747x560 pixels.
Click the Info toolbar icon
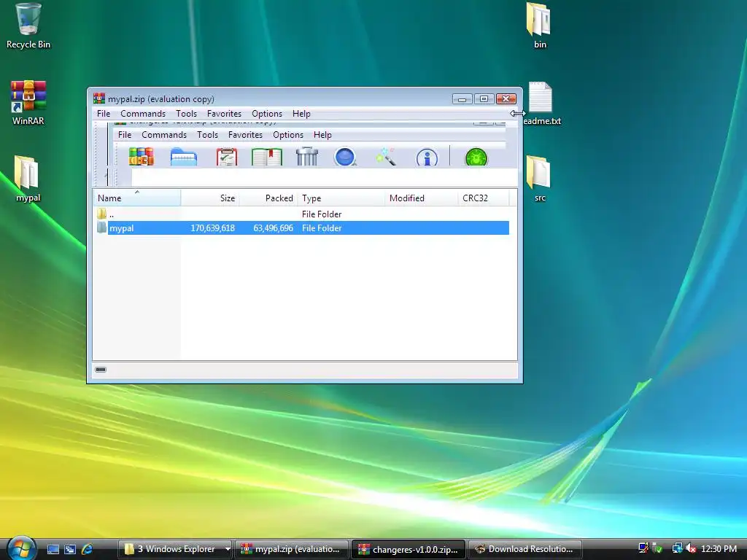point(427,157)
